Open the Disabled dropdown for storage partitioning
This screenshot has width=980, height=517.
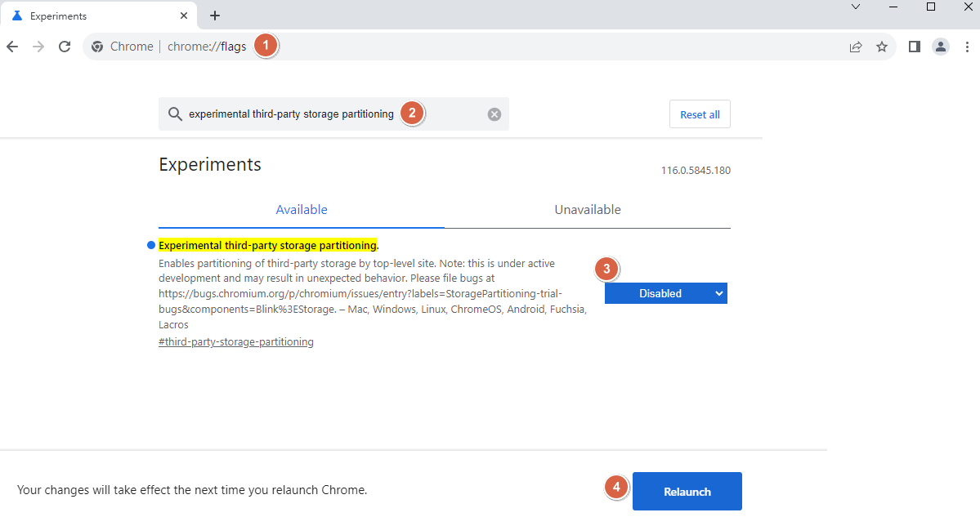pos(665,293)
